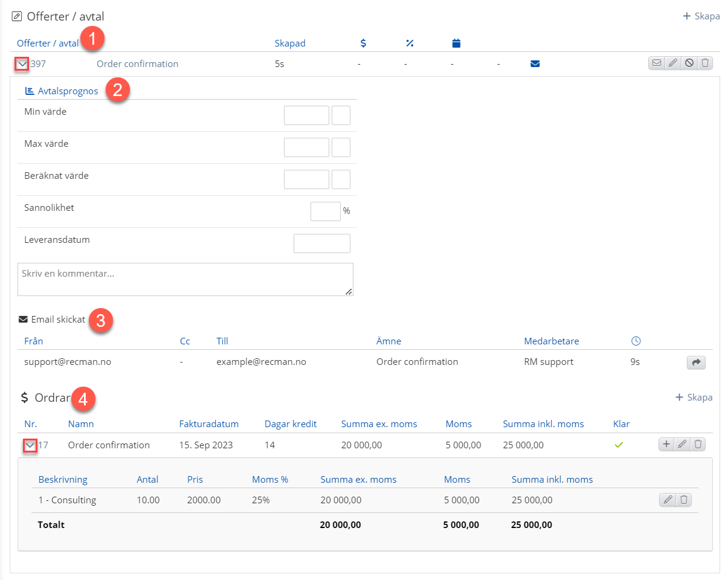Click the block icon for offer 397

tap(689, 63)
